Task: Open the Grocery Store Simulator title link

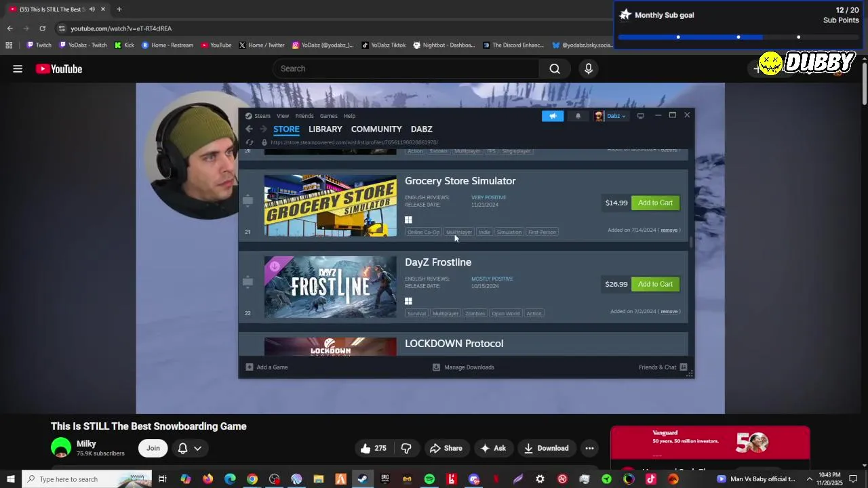Action: click(x=460, y=181)
